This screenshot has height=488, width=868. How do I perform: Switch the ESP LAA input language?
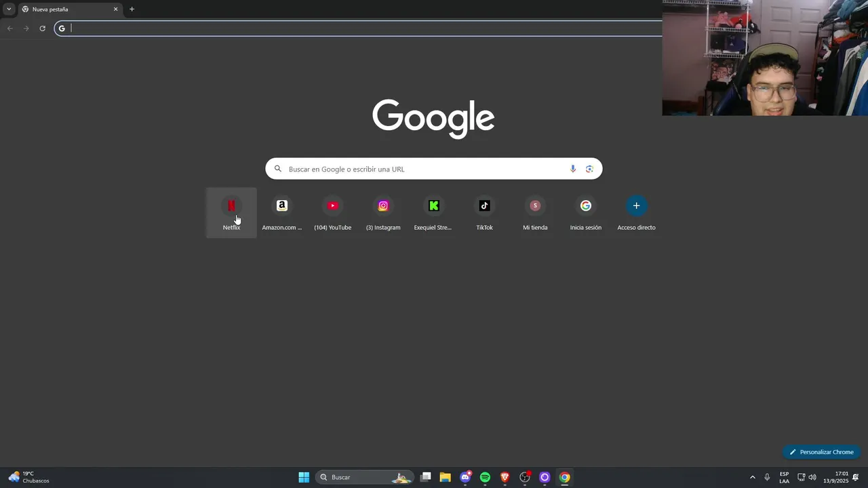click(x=784, y=477)
